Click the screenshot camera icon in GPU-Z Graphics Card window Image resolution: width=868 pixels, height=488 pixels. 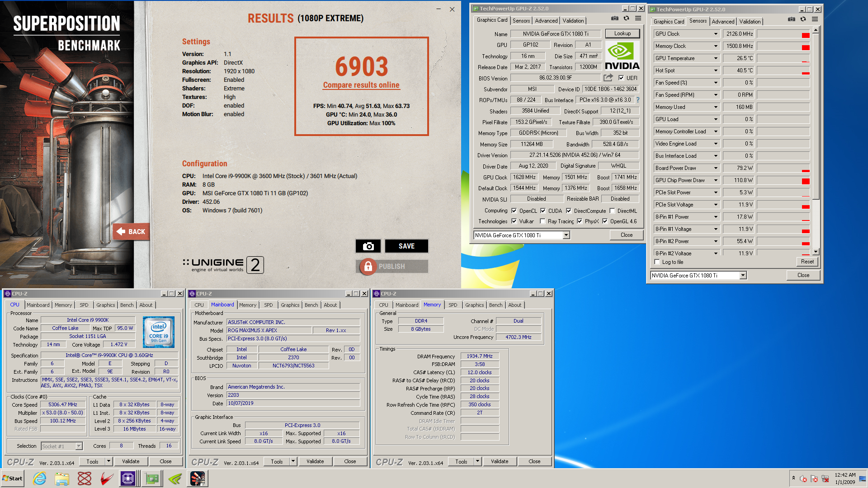[x=614, y=19]
